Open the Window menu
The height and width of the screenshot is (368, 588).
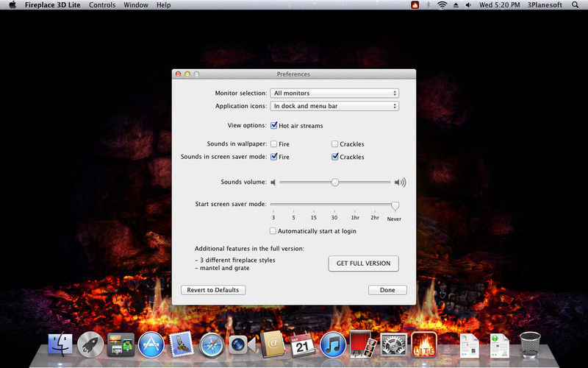[x=136, y=5]
